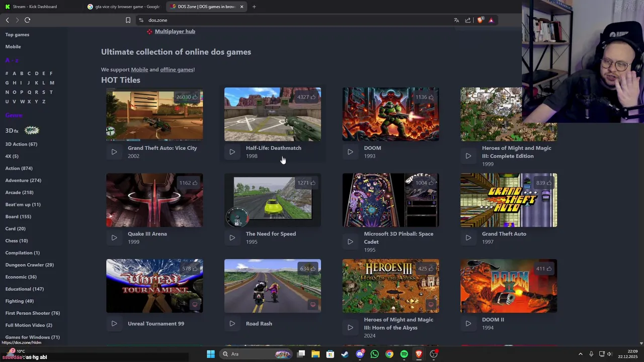Show hidden system tray icons

point(580,354)
